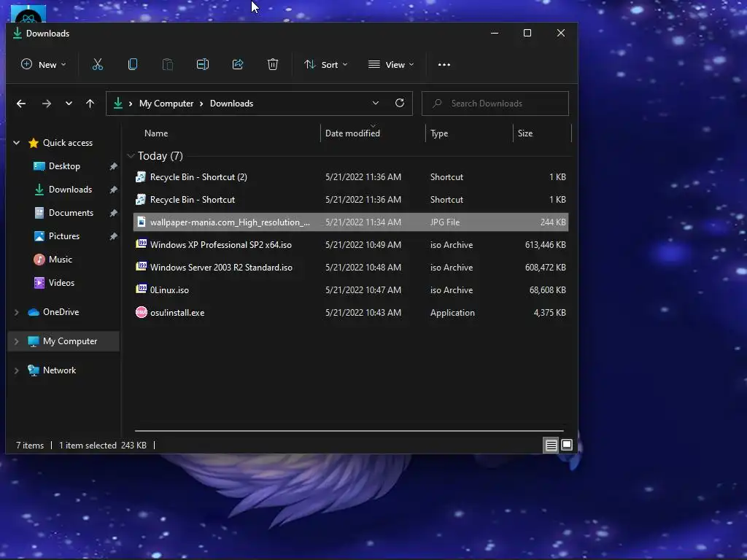The height and width of the screenshot is (560, 747).
Task: Click the green download icon in address bar
Action: (117, 103)
